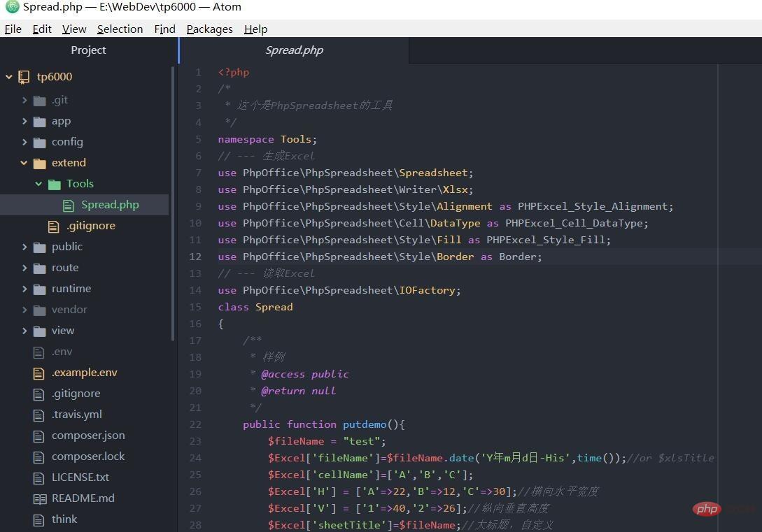
Task: Expand the public folder chevron
Action: (24, 247)
